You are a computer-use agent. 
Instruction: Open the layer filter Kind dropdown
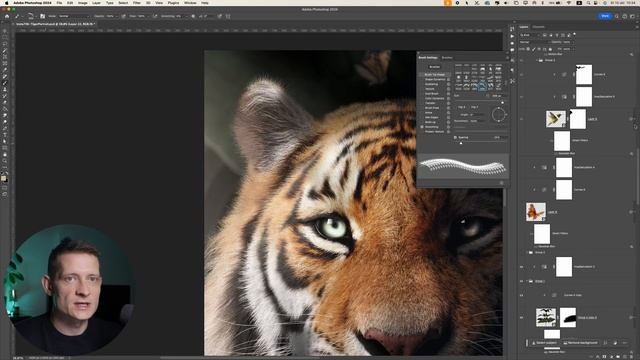click(x=530, y=35)
